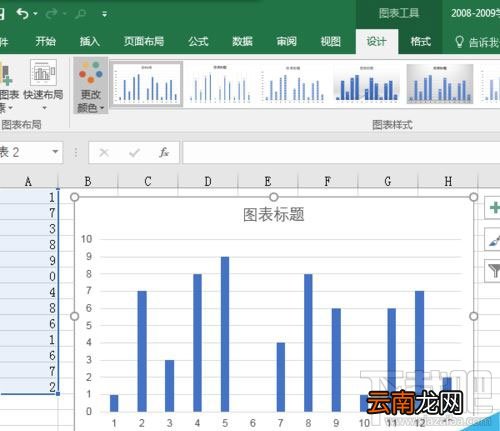Viewport: 500px width, 431px height.
Task: Click the chart's top-left resize handle
Action: click(x=75, y=197)
